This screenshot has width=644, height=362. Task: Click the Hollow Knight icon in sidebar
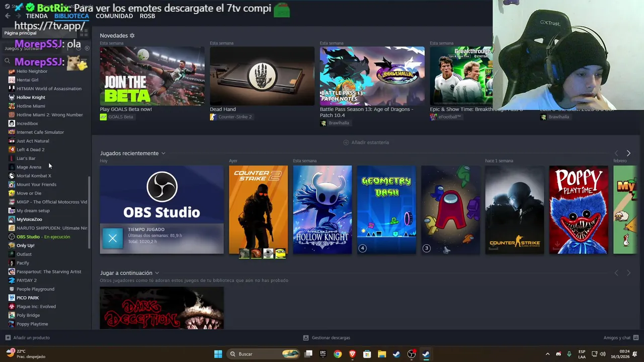(12, 97)
